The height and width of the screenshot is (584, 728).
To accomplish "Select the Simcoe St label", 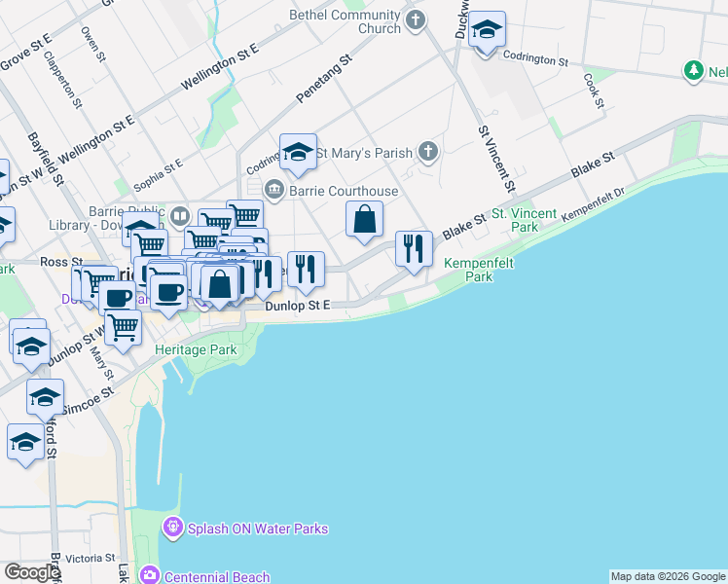I will pyautogui.click(x=88, y=401).
